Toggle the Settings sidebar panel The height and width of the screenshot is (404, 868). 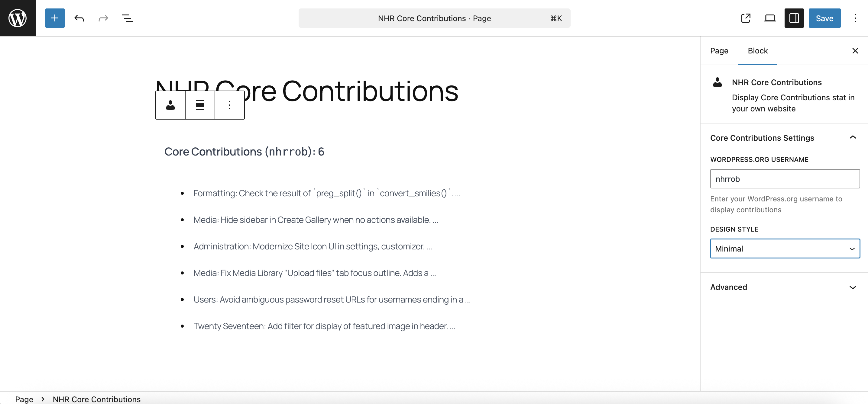tap(794, 18)
